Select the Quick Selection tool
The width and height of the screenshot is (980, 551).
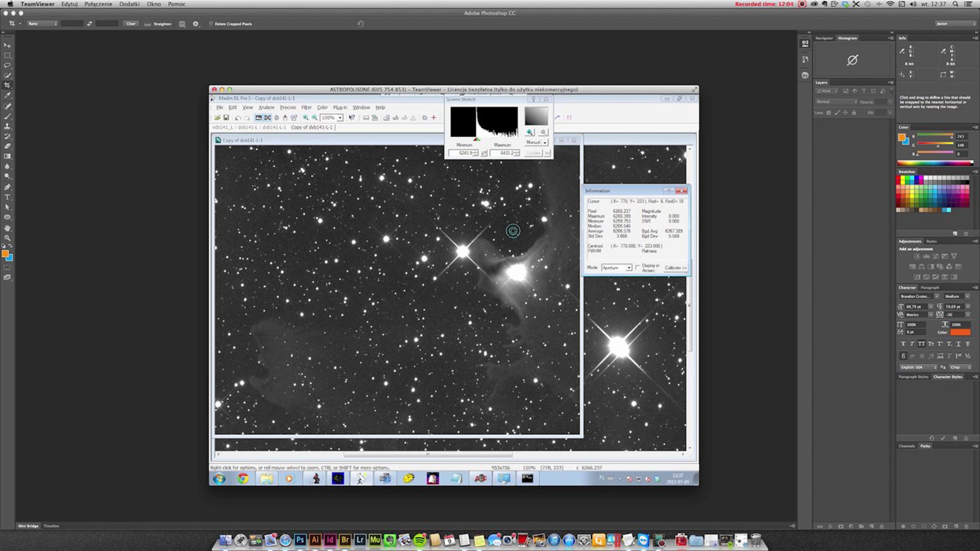tap(7, 76)
